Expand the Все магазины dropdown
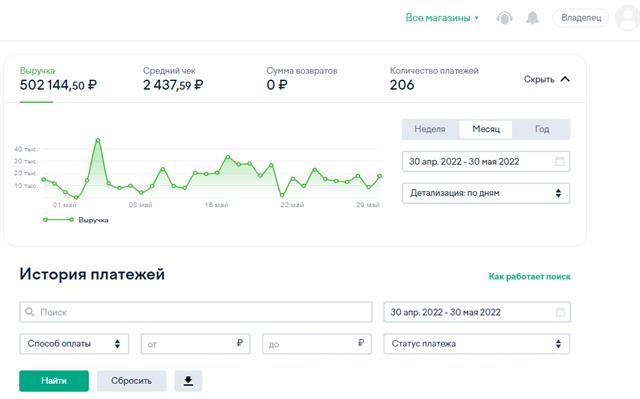Screen dimensions: 640x399 pyautogui.click(x=442, y=18)
